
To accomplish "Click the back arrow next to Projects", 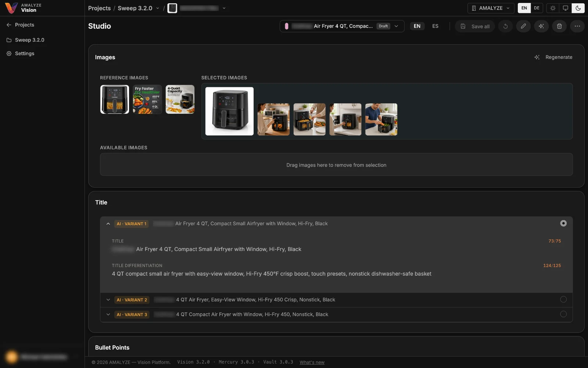I will pos(9,25).
